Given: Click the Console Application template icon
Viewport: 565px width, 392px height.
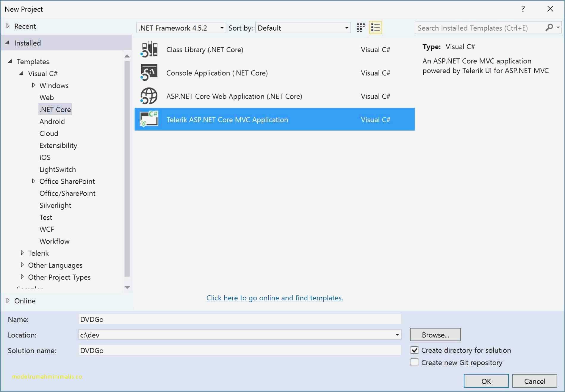Looking at the screenshot, I should coord(149,73).
